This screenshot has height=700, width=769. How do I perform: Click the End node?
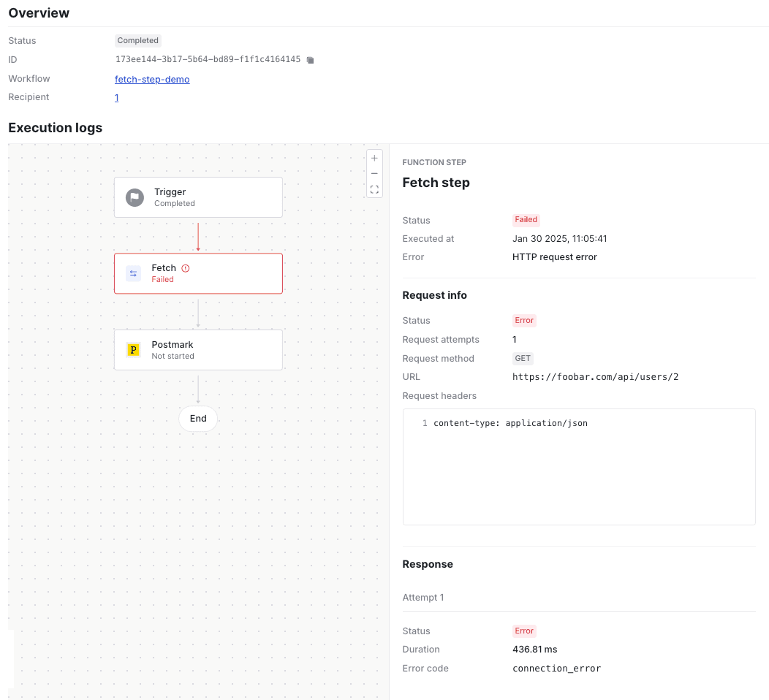click(x=198, y=419)
